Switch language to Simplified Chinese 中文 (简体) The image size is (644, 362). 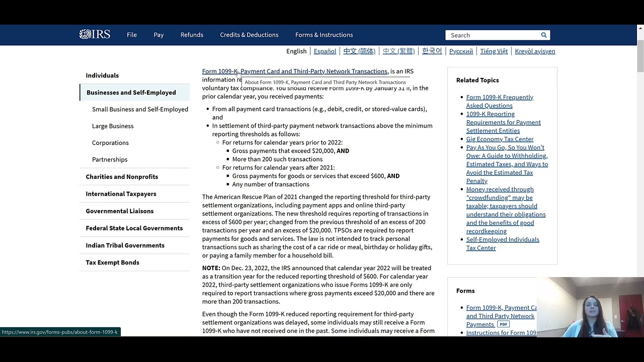tap(359, 51)
